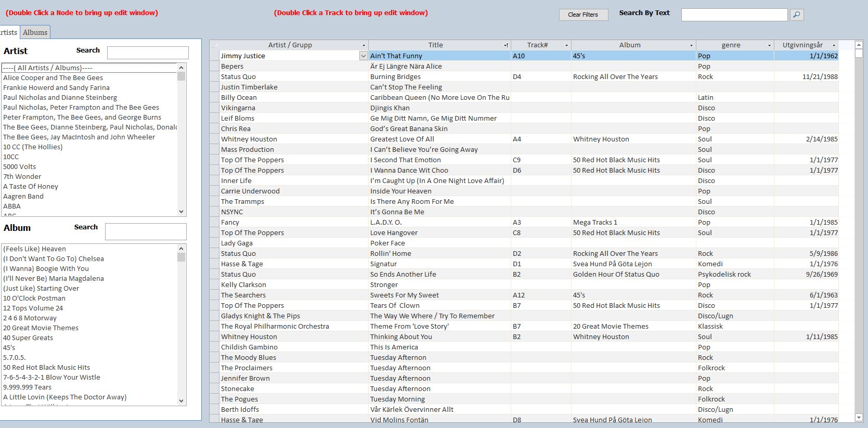Click the 'Klassisk' genre cell

tap(735, 326)
